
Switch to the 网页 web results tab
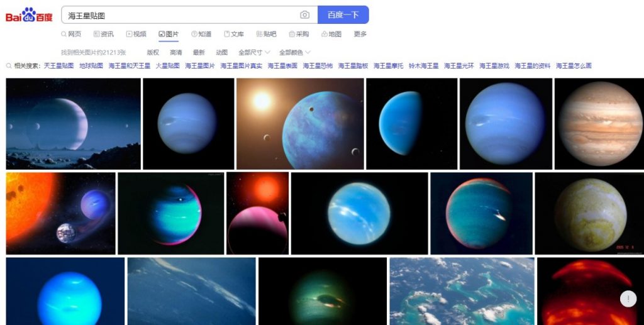(71, 34)
